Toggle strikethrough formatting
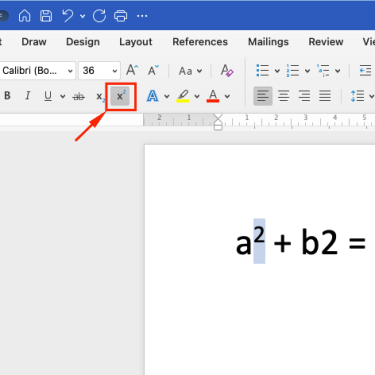This screenshot has height=375, width=375. tap(79, 96)
